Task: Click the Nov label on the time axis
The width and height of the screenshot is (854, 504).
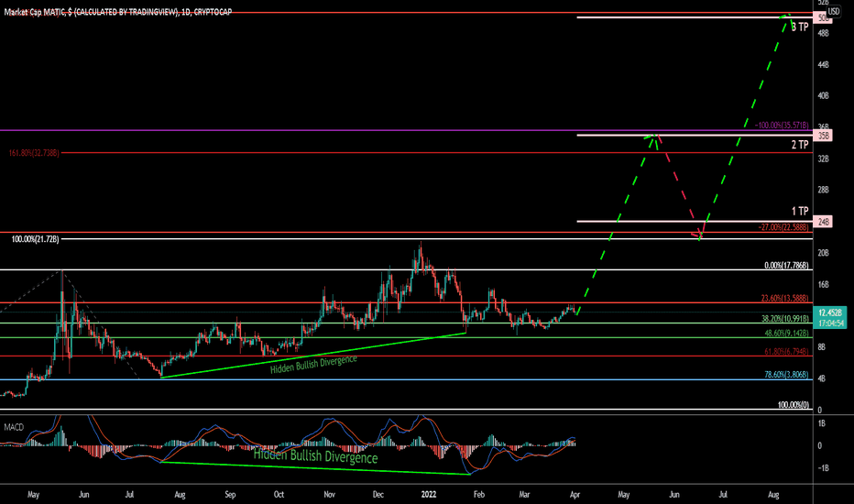Action: point(329,495)
